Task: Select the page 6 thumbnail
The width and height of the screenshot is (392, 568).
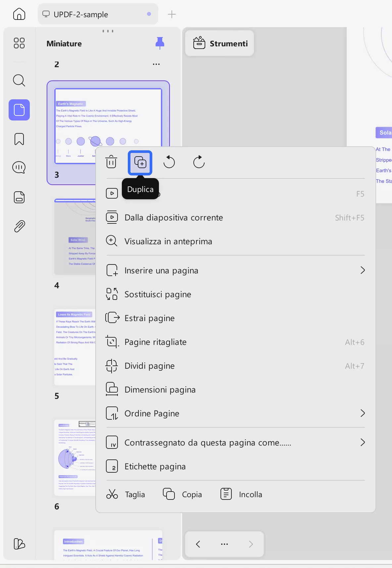Action: pos(75,457)
